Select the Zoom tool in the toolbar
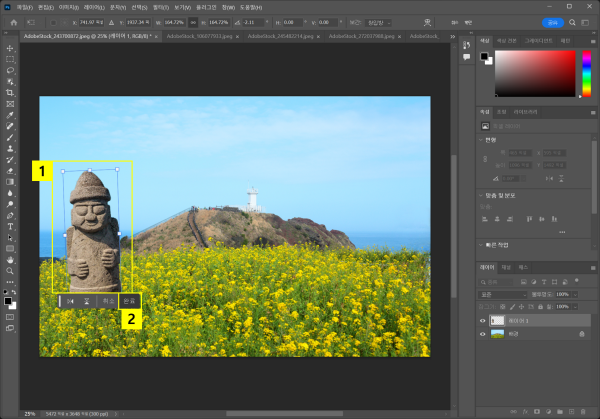 pos(9,270)
